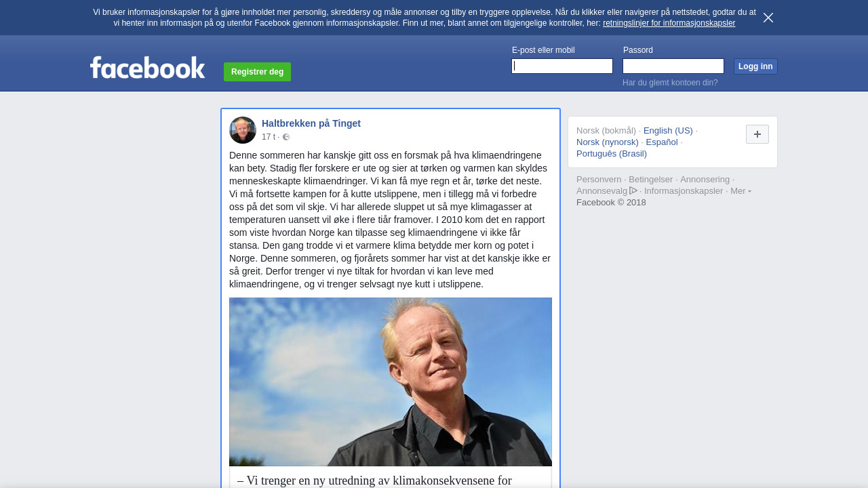868x488 pixels.
Task: Select Português (Brasil) language
Action: (612, 154)
